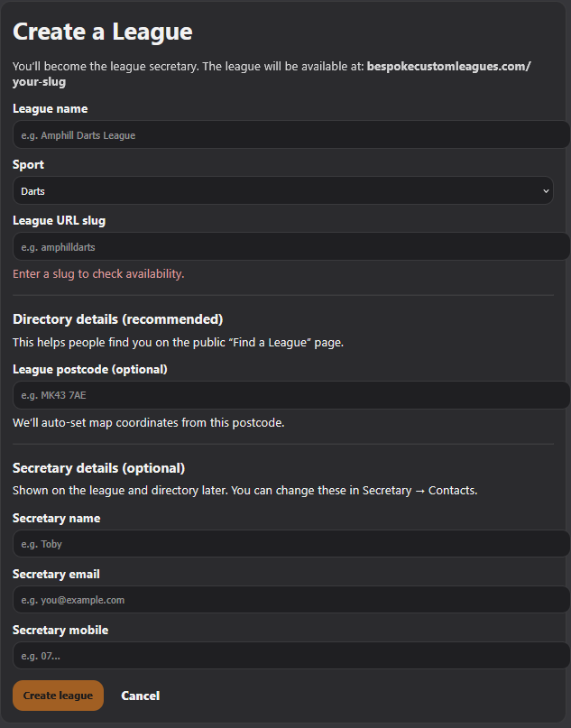Select the Secretary name input
This screenshot has height=728, width=571.
pyautogui.click(x=289, y=544)
